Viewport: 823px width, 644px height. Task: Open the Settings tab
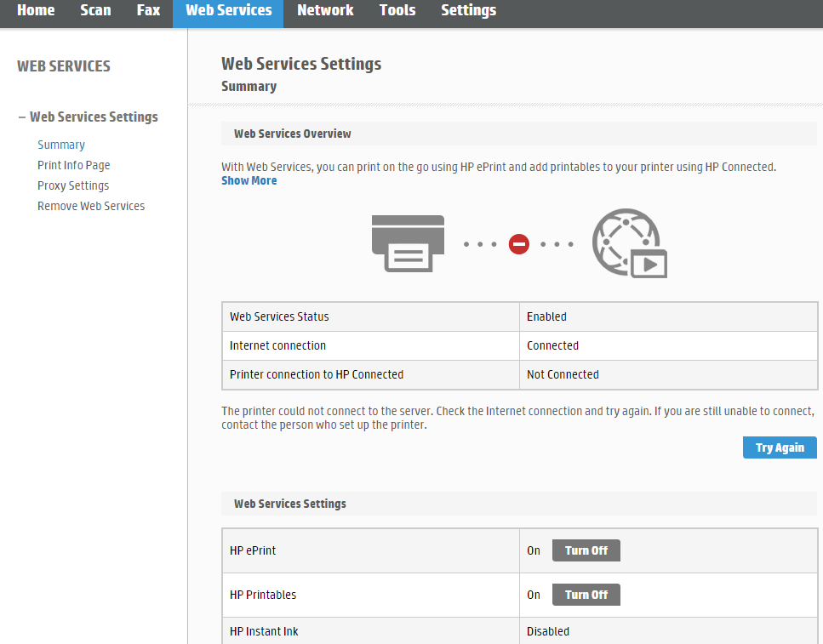click(x=468, y=11)
